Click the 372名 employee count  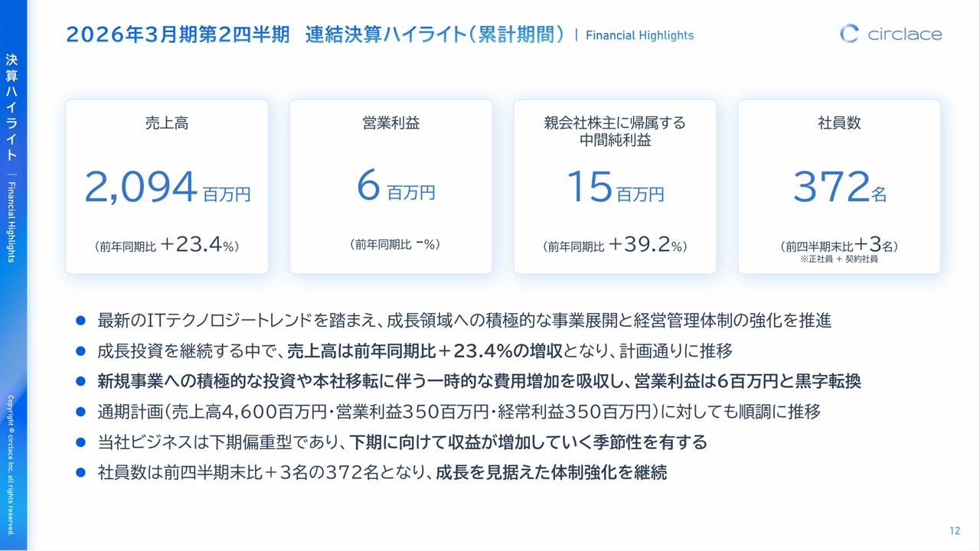coord(839,187)
